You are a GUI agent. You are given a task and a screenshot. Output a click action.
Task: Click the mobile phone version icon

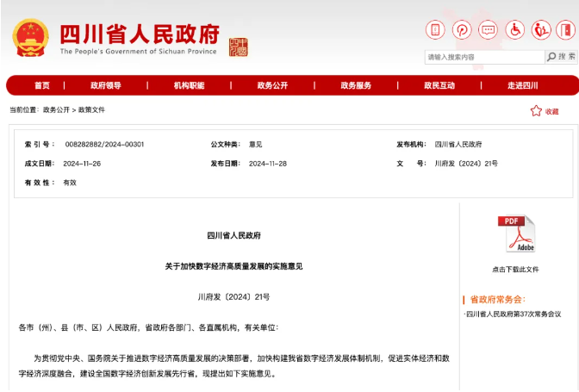point(436,30)
